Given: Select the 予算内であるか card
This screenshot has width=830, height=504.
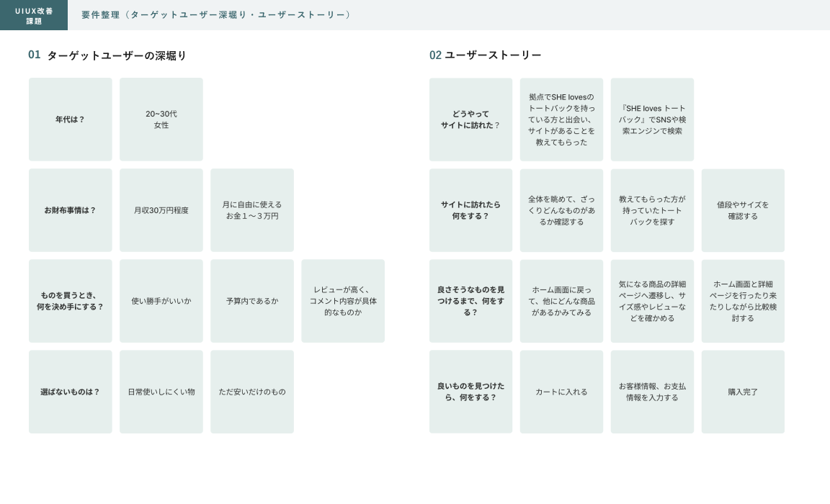Looking at the screenshot, I should [252, 301].
